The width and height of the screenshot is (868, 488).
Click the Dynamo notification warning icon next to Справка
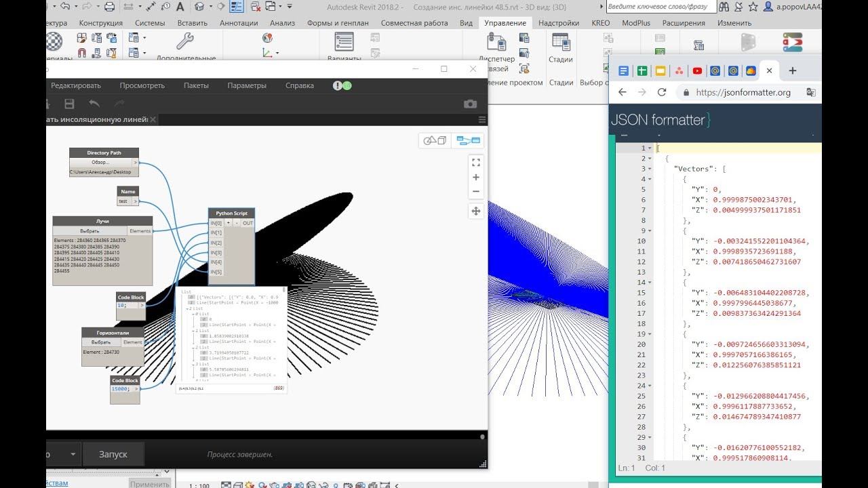(337, 85)
